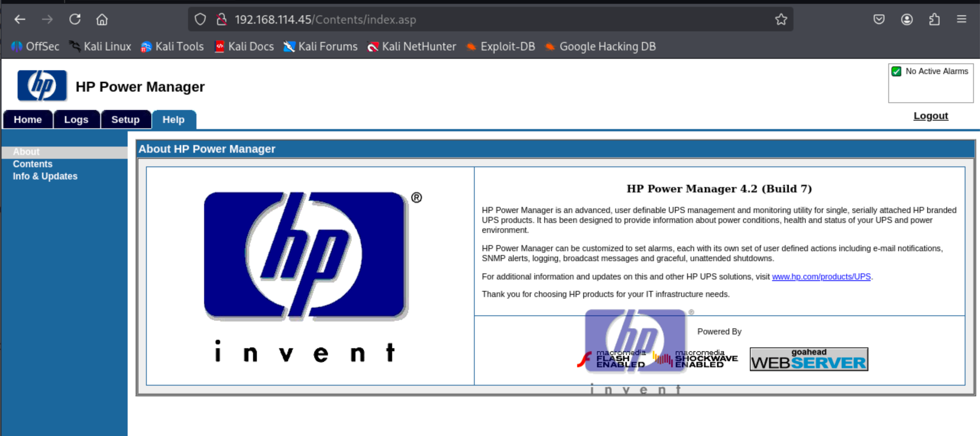980x436 pixels.
Task: Open the Exploit-DB bookmark
Action: tap(500, 47)
